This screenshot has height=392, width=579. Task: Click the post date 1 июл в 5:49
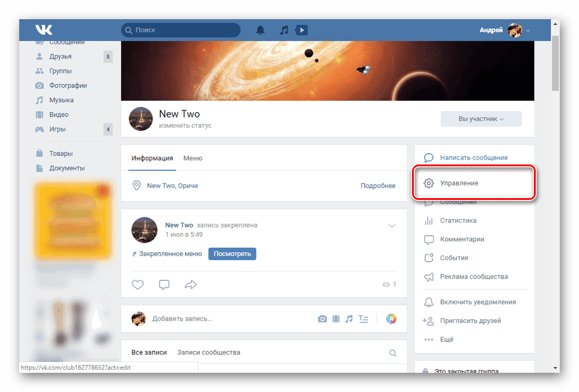[x=184, y=235]
